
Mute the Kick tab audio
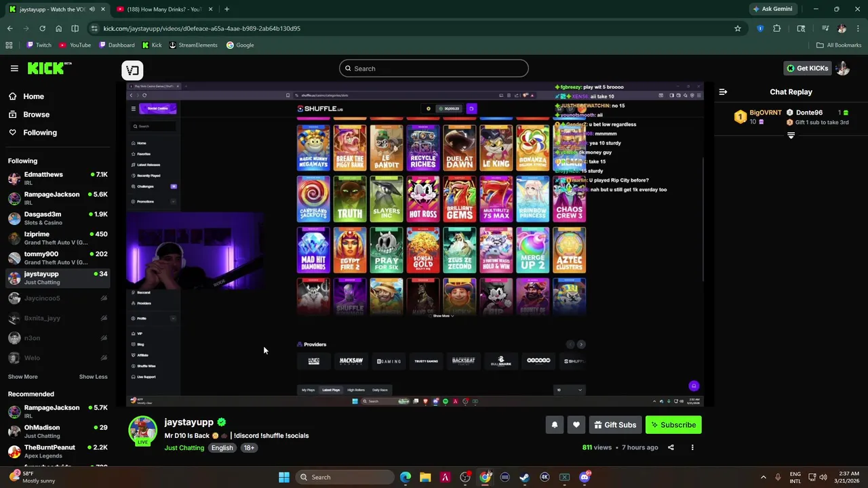pos(92,9)
